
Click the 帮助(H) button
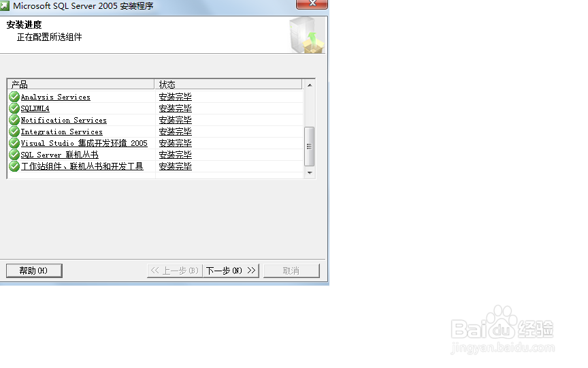point(34,271)
